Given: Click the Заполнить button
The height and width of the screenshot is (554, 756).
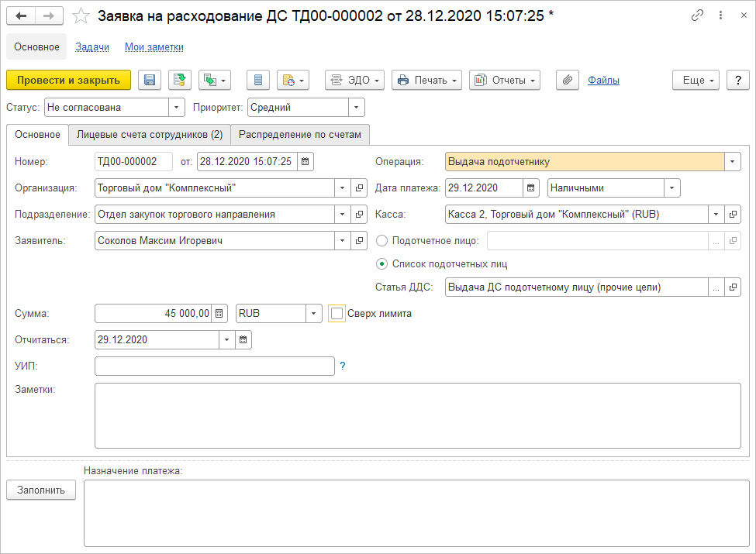Looking at the screenshot, I should point(41,490).
